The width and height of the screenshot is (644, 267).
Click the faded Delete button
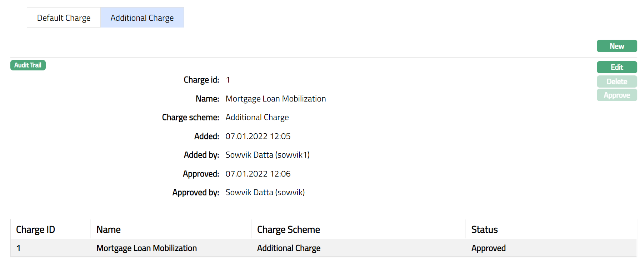point(616,81)
